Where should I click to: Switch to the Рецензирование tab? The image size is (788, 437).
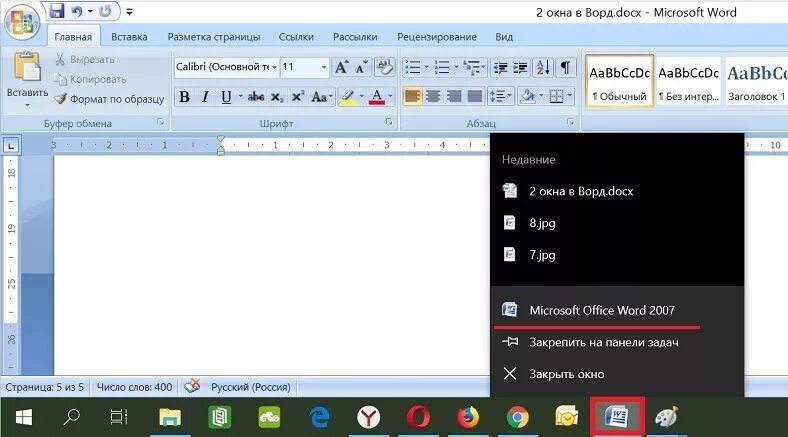(x=437, y=37)
